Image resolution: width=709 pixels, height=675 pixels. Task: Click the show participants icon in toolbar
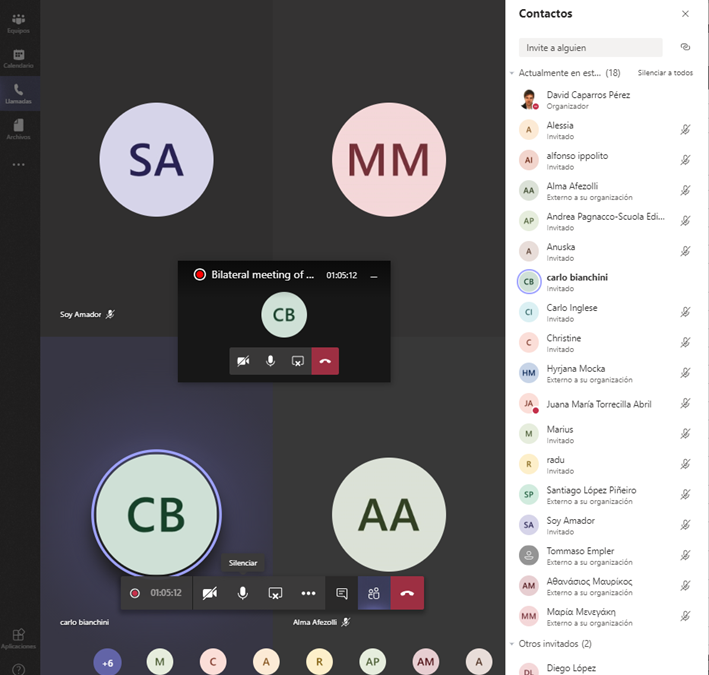click(x=374, y=593)
